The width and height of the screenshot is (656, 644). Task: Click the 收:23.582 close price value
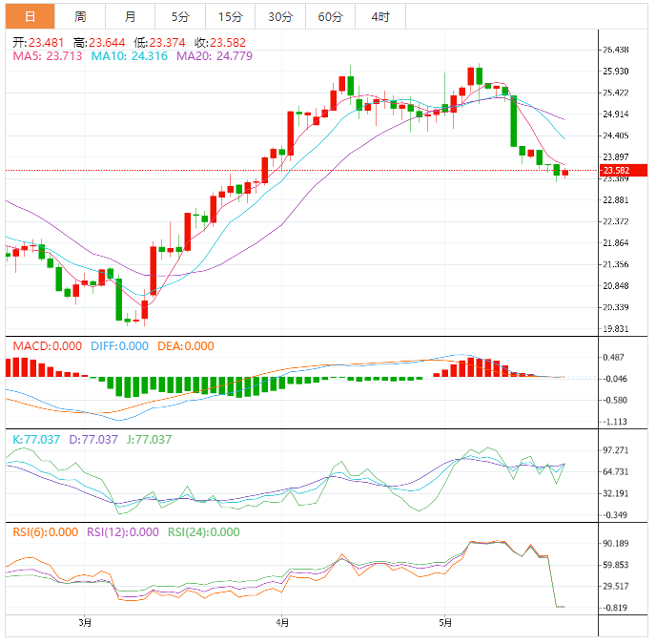pyautogui.click(x=220, y=43)
